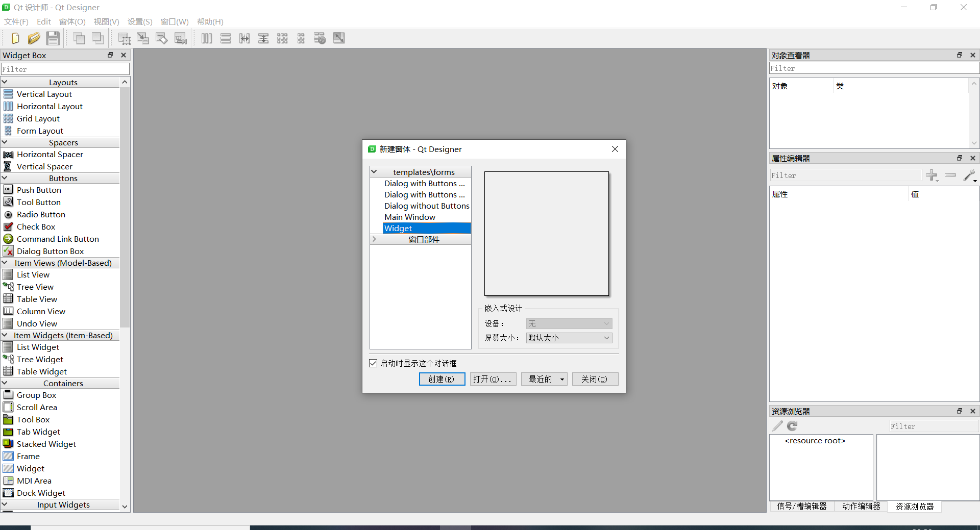
Task: Open the 窗体(O) menu
Action: pyautogui.click(x=72, y=21)
